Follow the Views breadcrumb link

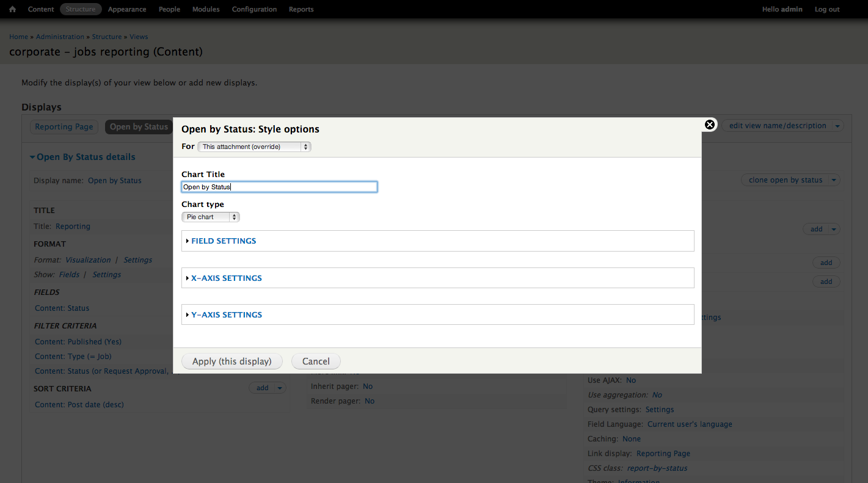click(x=139, y=37)
